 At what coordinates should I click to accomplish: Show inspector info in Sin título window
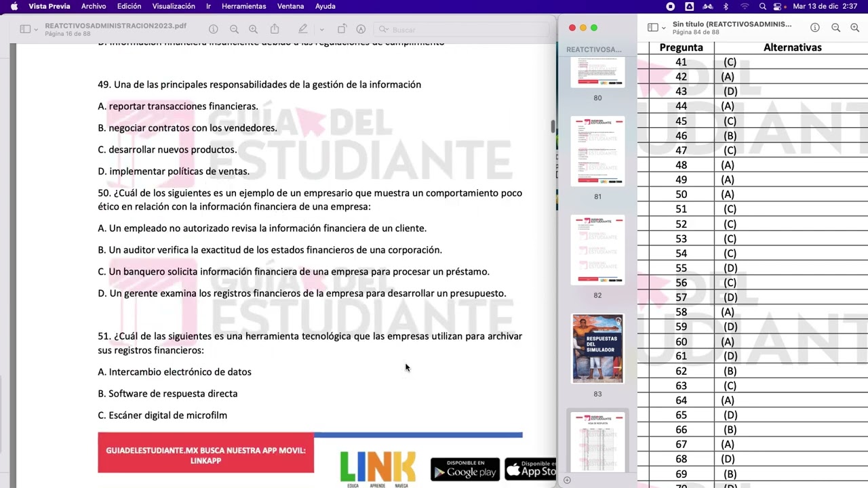(815, 27)
